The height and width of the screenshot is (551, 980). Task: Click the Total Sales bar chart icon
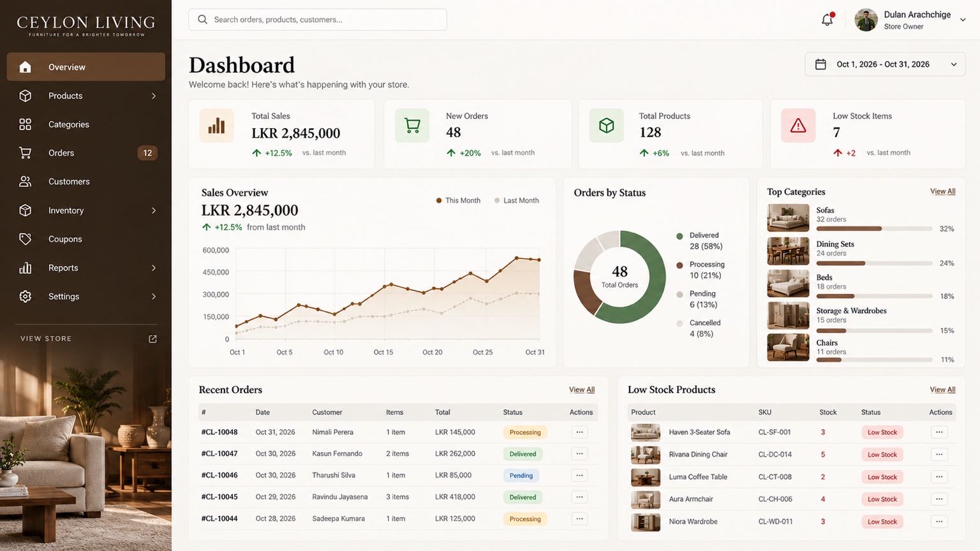click(x=216, y=125)
